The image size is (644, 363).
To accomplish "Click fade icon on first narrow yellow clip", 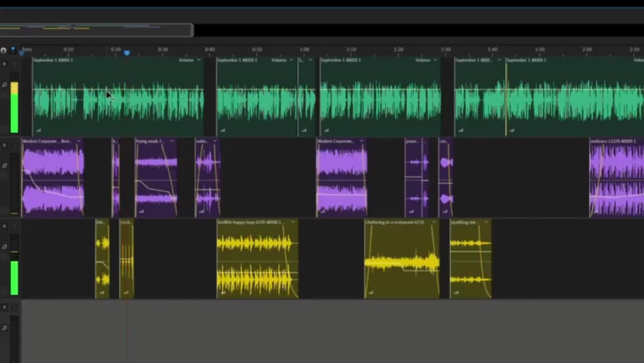I will 102,292.
